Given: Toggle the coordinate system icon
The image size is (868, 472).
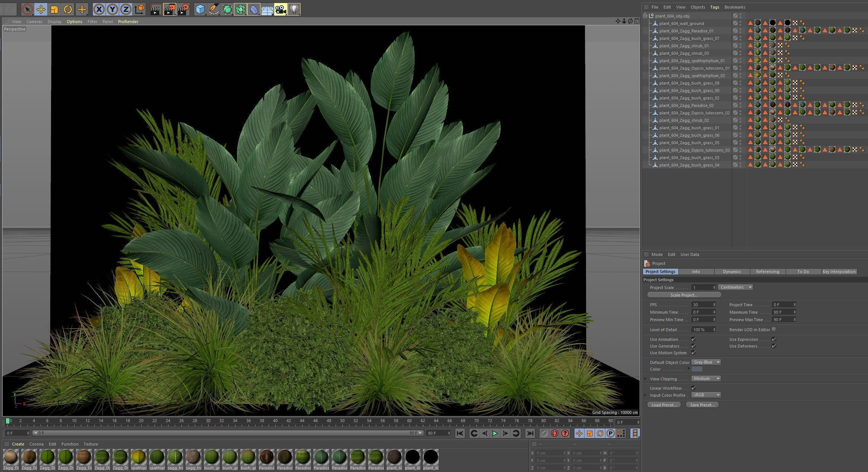Looking at the screenshot, I should (140, 9).
